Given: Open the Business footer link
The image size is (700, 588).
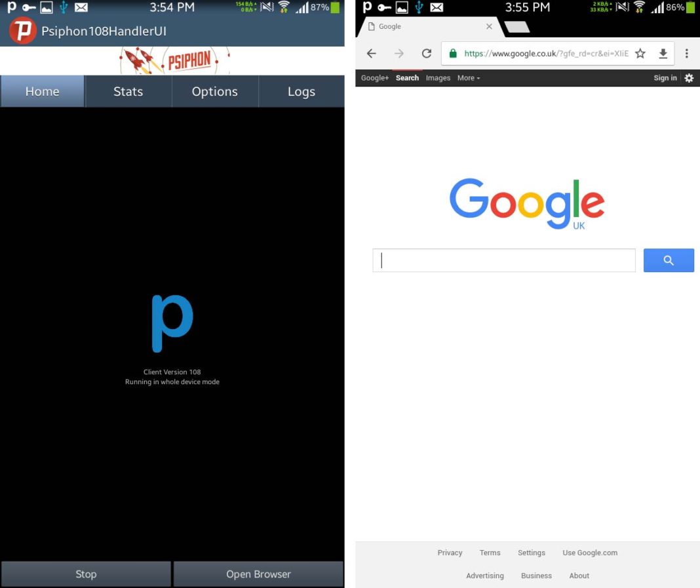Looking at the screenshot, I should 536,576.
